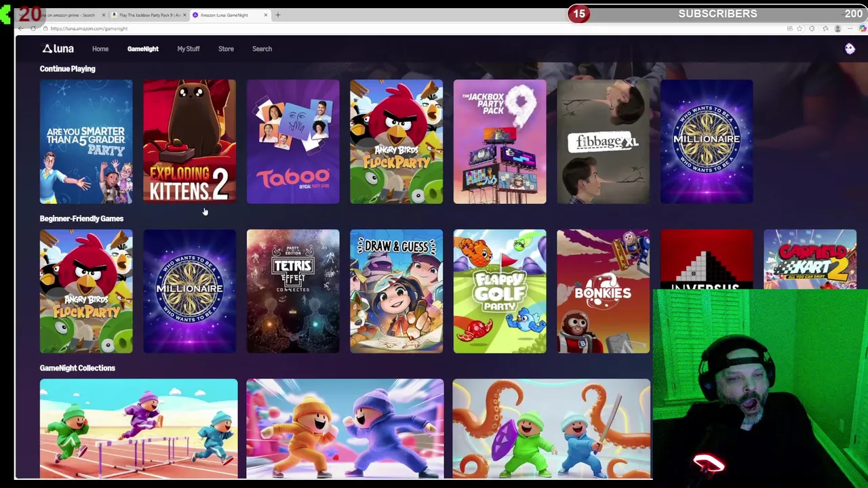The height and width of the screenshot is (488, 868).
Task: Open Tetris Effect Connected tile
Action: (293, 291)
